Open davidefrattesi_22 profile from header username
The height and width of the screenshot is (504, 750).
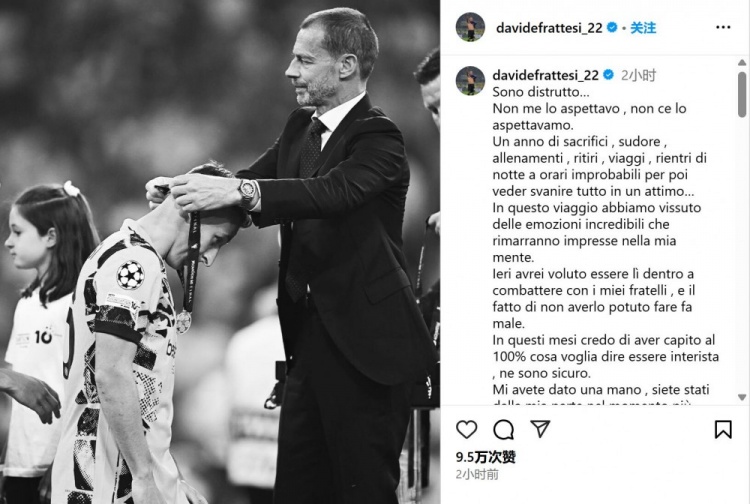(x=549, y=28)
